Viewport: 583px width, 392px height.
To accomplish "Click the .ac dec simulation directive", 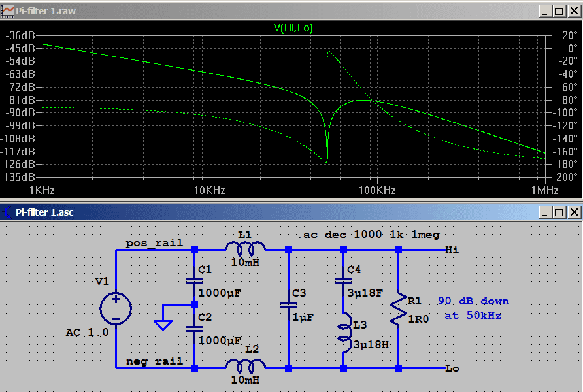I will pos(368,234).
